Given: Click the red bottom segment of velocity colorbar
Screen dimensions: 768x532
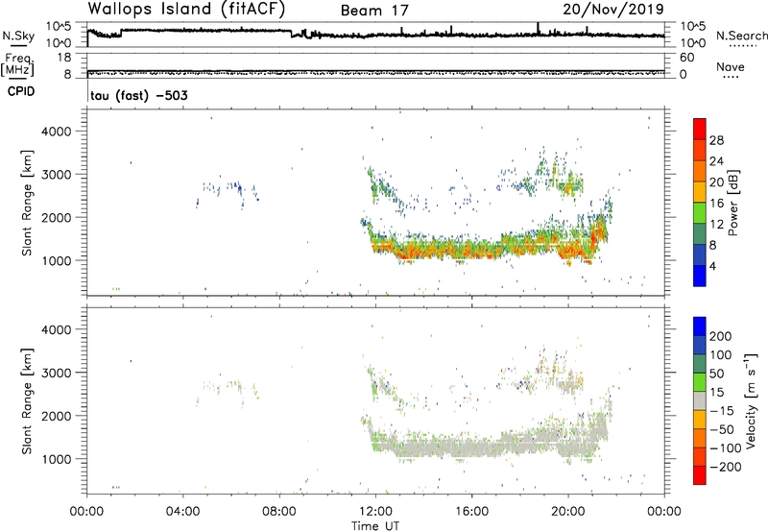Looking at the screenshot, I should [700, 475].
